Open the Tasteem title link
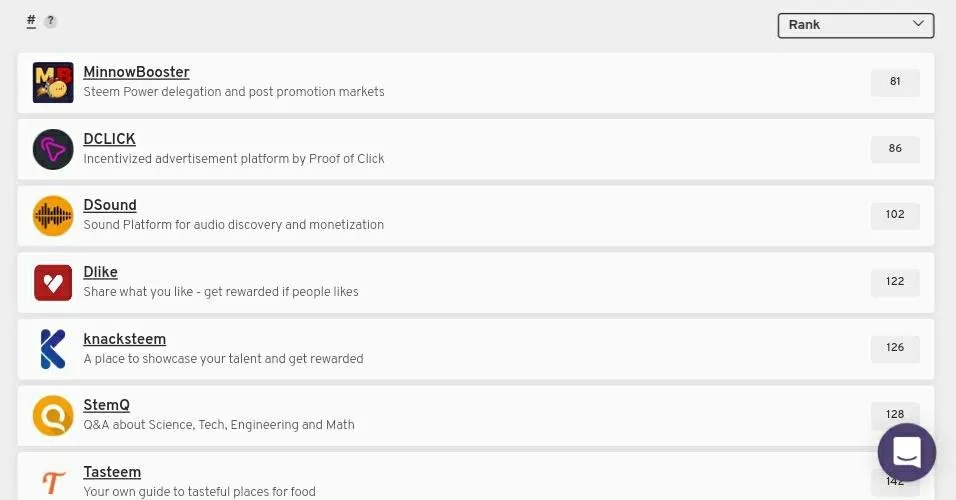Image resolution: width=956 pixels, height=500 pixels. [x=112, y=473]
